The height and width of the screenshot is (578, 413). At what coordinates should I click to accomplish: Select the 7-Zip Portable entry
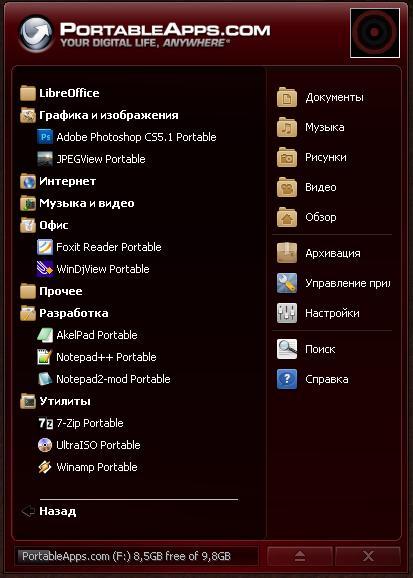coord(90,423)
